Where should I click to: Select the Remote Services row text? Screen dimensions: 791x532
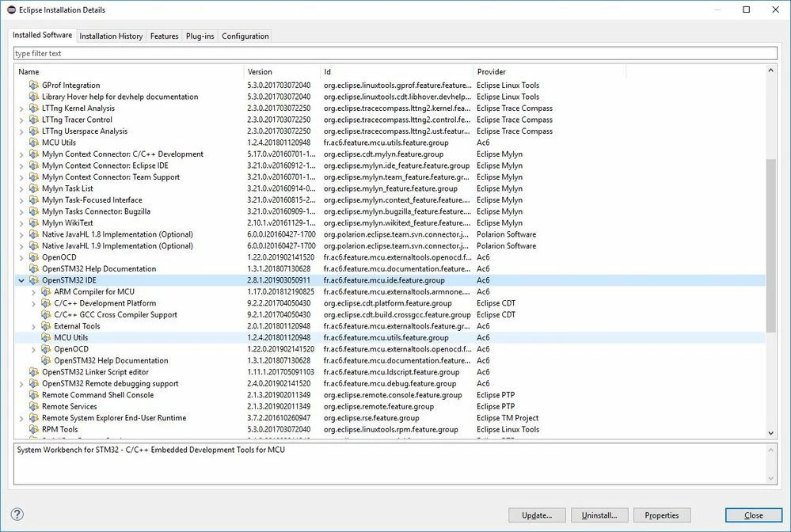coord(70,406)
